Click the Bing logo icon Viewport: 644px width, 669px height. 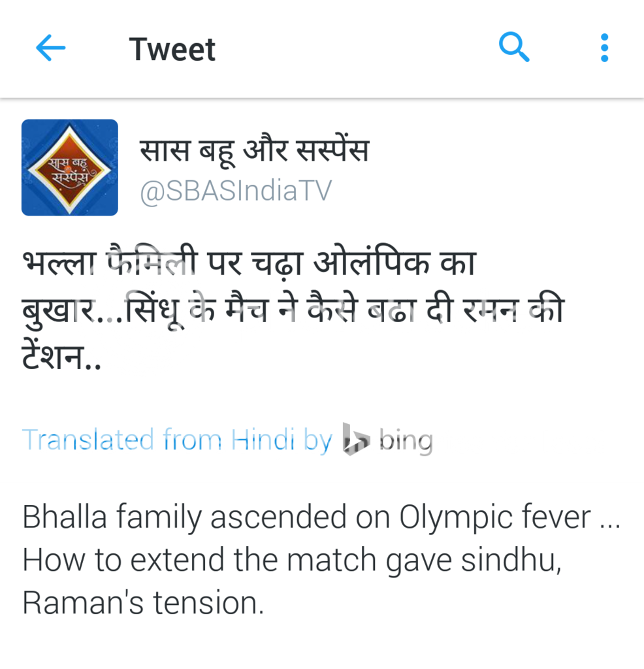pyautogui.click(x=357, y=440)
